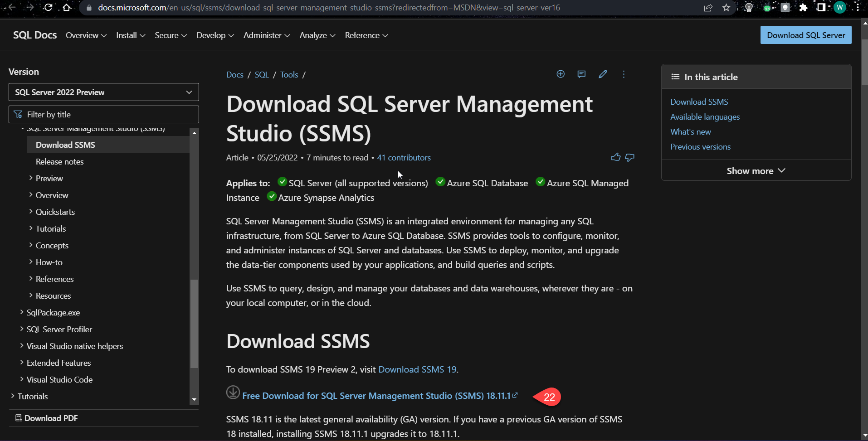Click the browser address bar URL

point(329,8)
